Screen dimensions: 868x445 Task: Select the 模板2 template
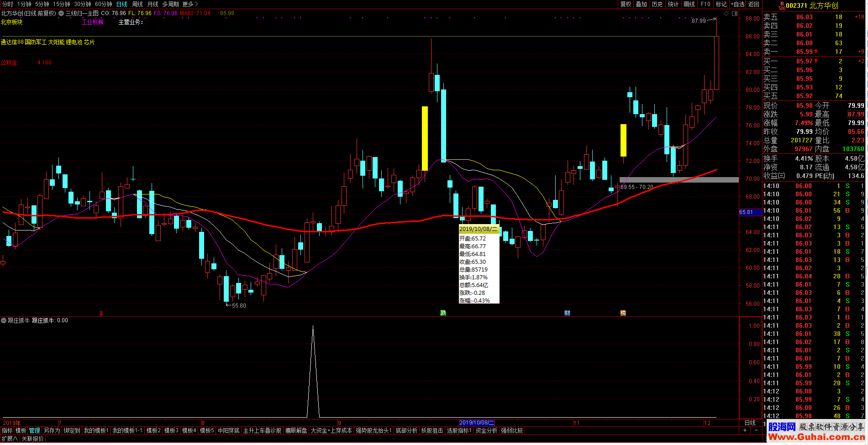click(153, 430)
